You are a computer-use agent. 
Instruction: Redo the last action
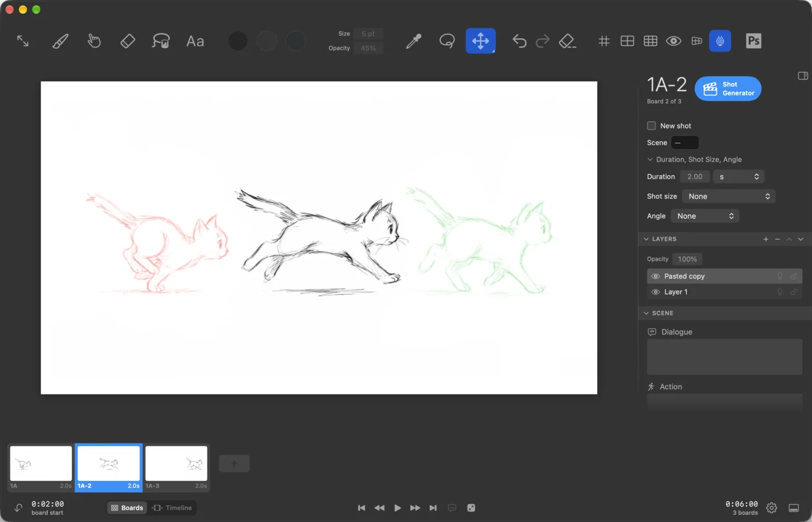pyautogui.click(x=543, y=41)
